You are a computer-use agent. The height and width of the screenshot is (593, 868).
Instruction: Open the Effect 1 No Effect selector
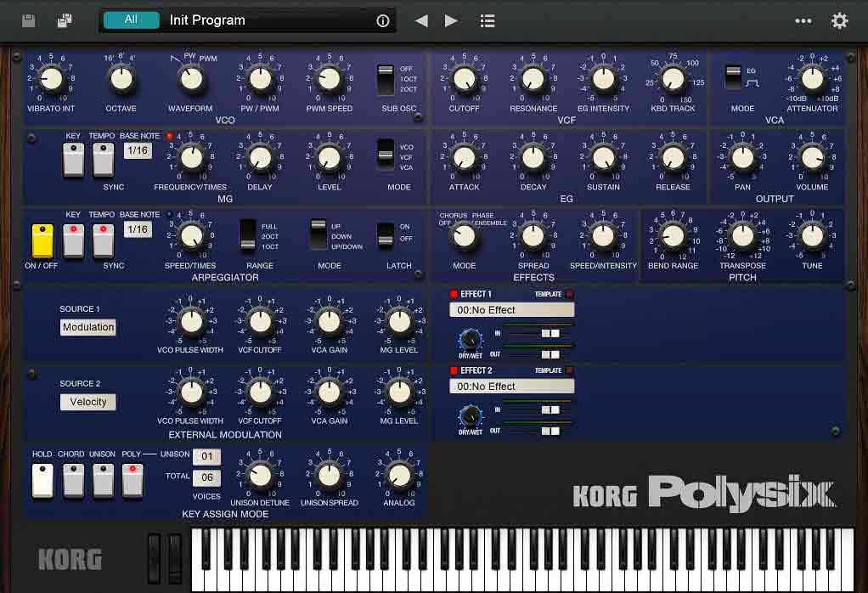tap(511, 310)
